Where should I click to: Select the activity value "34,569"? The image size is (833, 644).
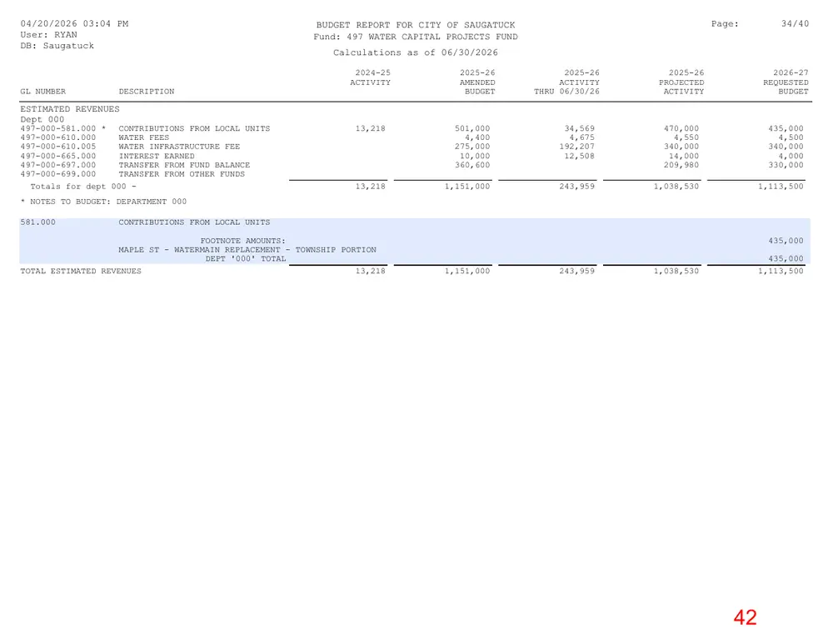[x=580, y=128]
